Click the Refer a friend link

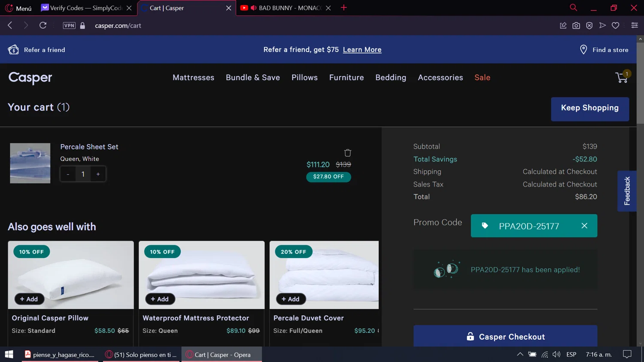coord(36,50)
